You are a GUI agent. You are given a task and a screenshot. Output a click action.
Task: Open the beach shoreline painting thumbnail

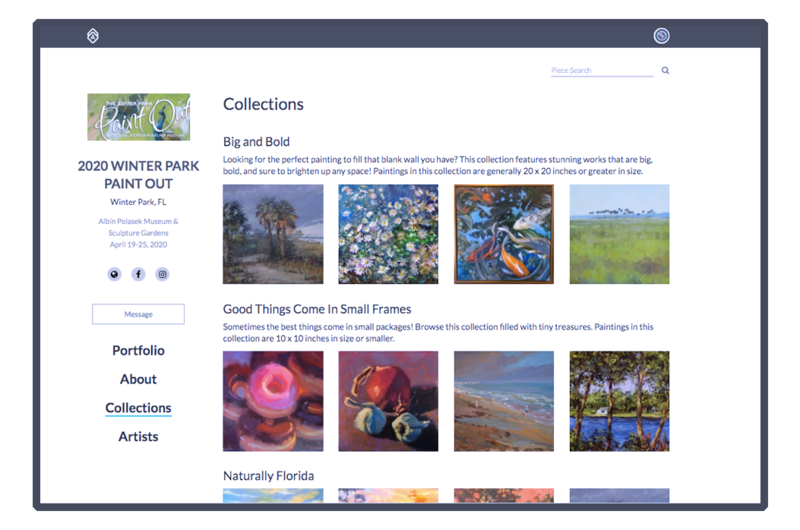(503, 401)
